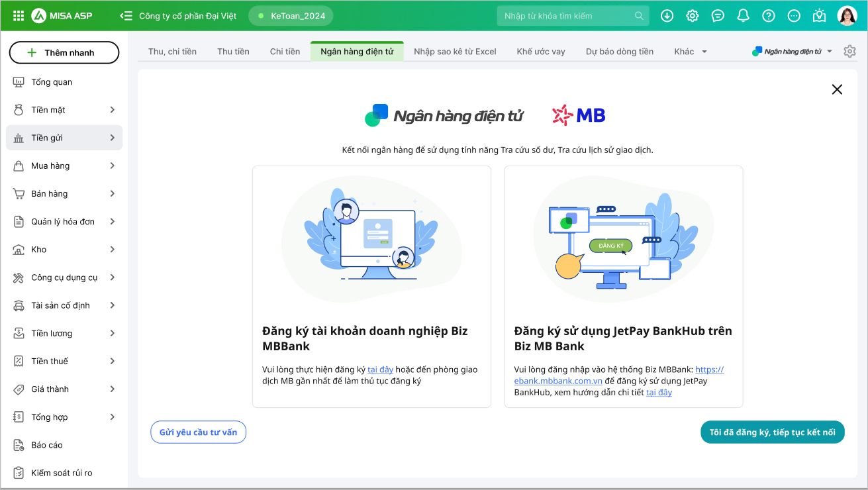Screen dimensions: 868x490
Task: Switch to Dự báo dòng tiền tab
Action: pyautogui.click(x=620, y=52)
